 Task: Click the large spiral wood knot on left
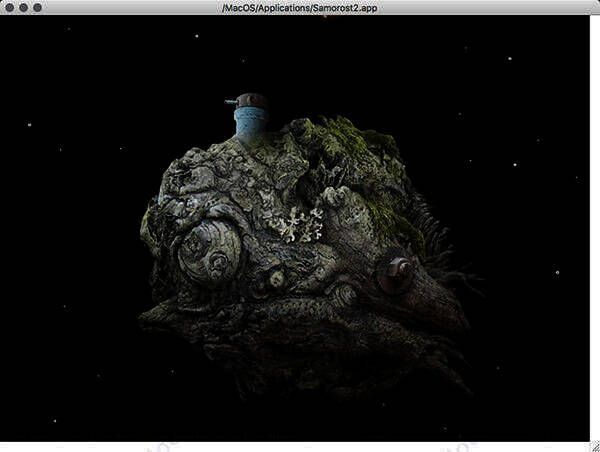(208, 251)
